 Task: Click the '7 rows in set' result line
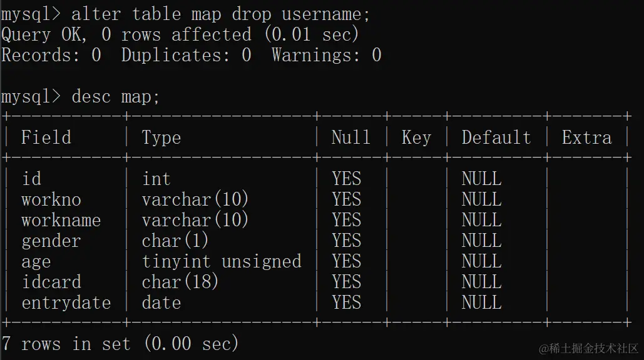[66, 344]
